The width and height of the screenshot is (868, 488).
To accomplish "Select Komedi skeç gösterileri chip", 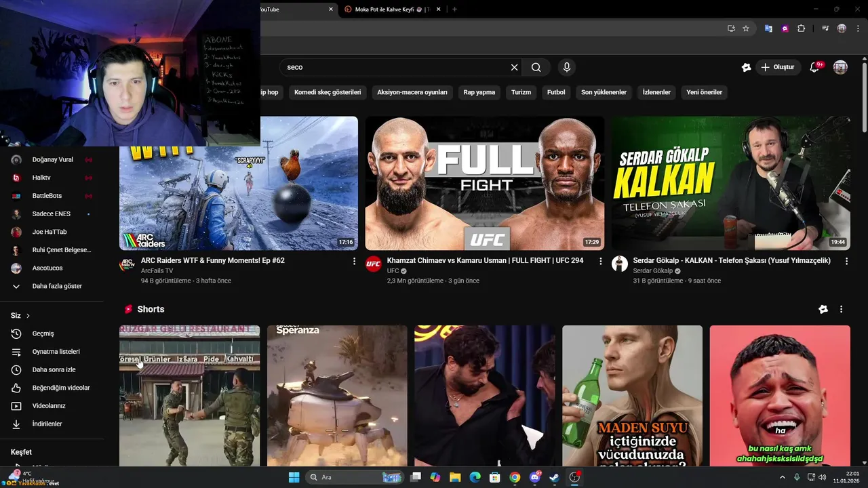I will [x=328, y=92].
